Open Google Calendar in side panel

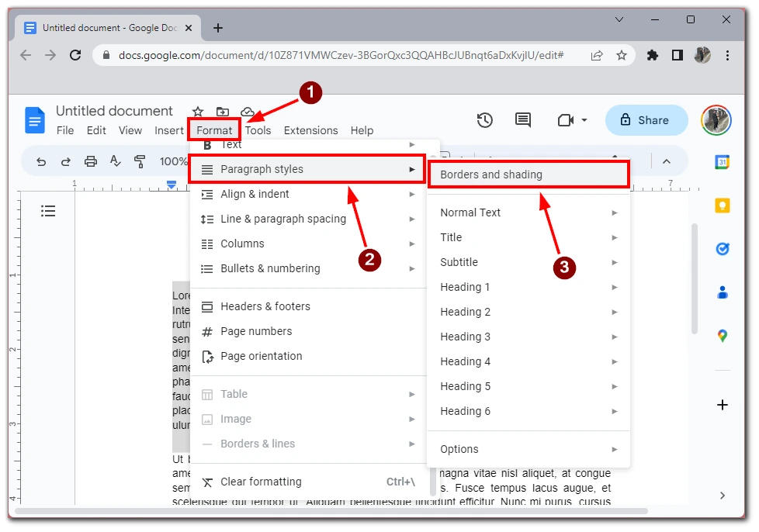pyautogui.click(x=723, y=162)
